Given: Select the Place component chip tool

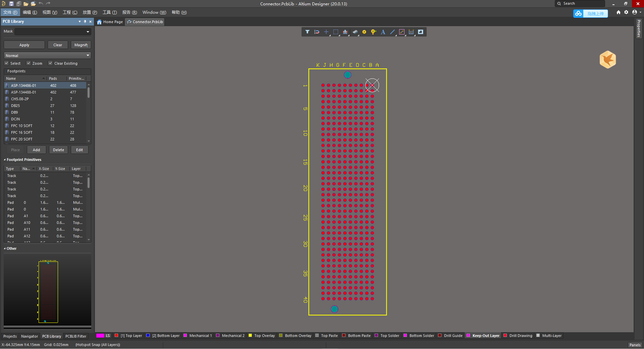Looking at the screenshot, I should pos(355,32).
